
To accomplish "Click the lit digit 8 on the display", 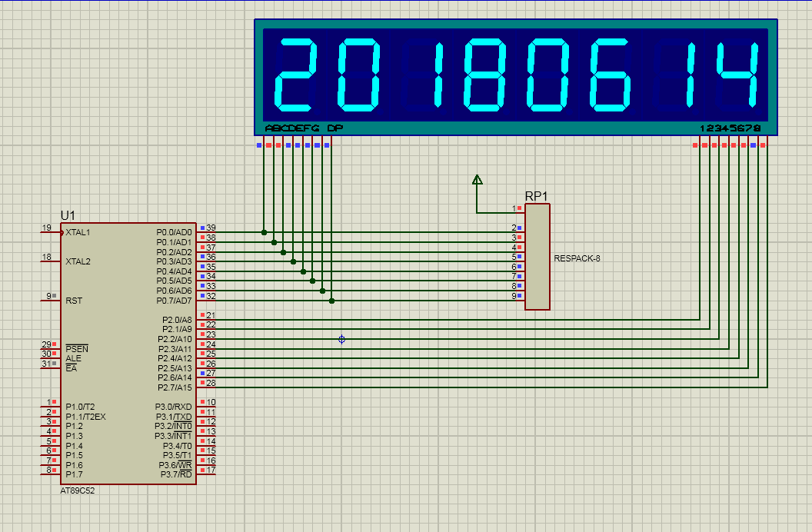I will coord(485,75).
